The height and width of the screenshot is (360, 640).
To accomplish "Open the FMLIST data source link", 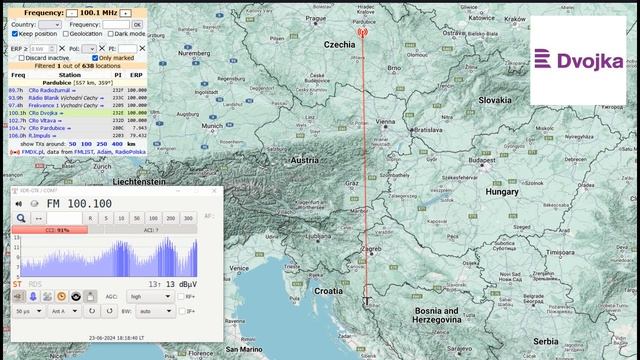I will tap(84, 152).
